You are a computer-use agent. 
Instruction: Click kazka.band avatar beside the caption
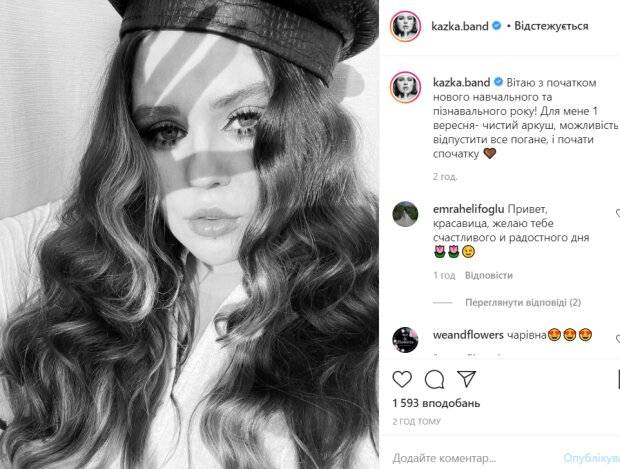405,87
